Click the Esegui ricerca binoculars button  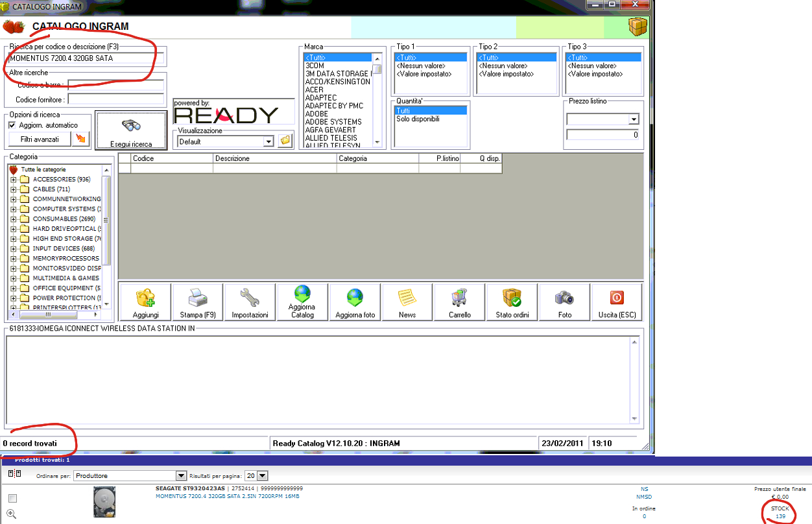tap(131, 130)
